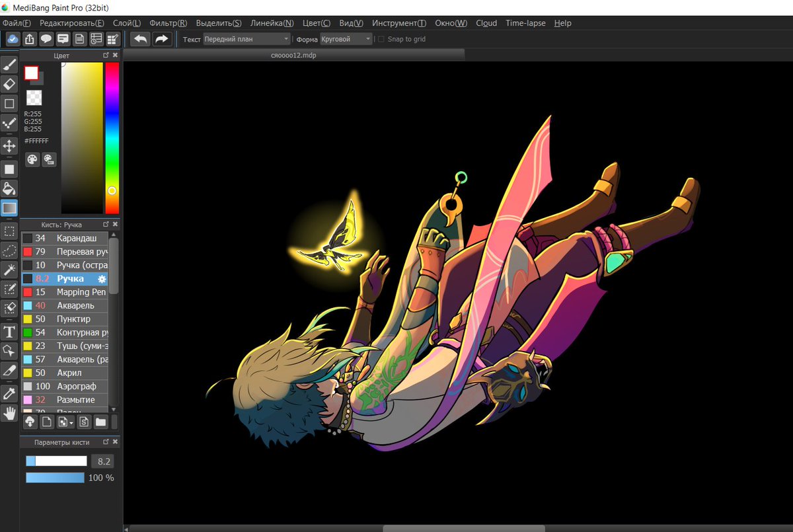
Task: Open the color palette icon
Action: click(x=32, y=159)
